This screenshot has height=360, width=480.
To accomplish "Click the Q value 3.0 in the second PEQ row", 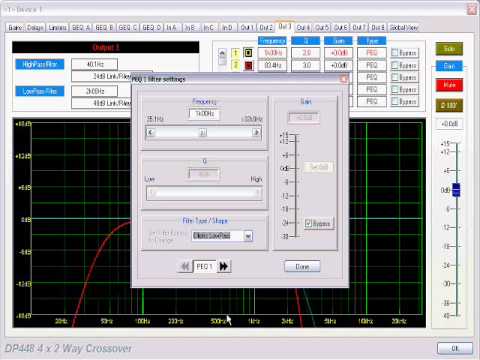I will 306,65.
